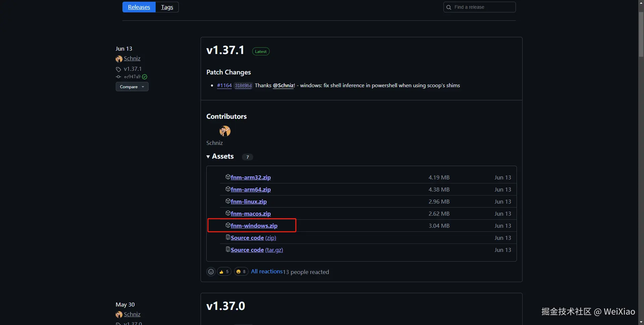Image resolution: width=644 pixels, height=325 pixels.
Task: Click file icon beside Source code (zip)
Action: [228, 237]
